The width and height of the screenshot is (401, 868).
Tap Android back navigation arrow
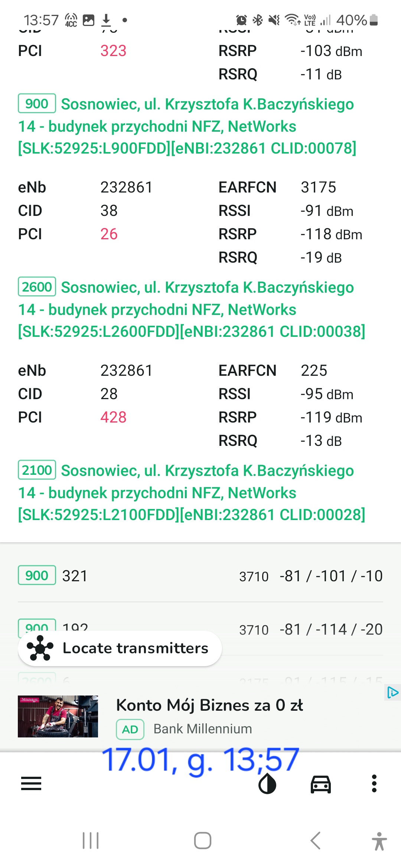(315, 841)
